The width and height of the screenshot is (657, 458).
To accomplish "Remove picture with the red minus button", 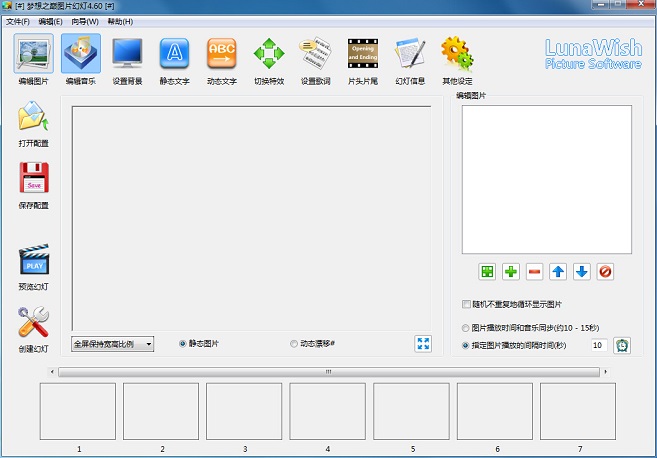I will [x=534, y=271].
